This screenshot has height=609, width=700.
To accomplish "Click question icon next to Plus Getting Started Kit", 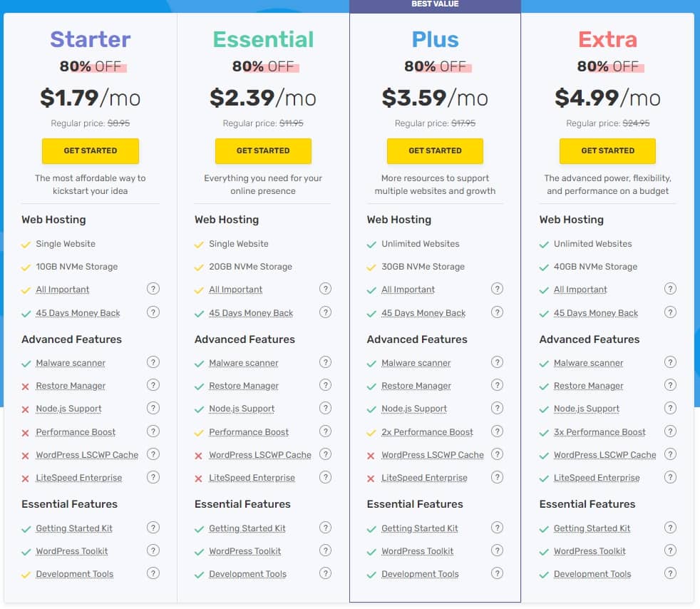I will coord(498,528).
